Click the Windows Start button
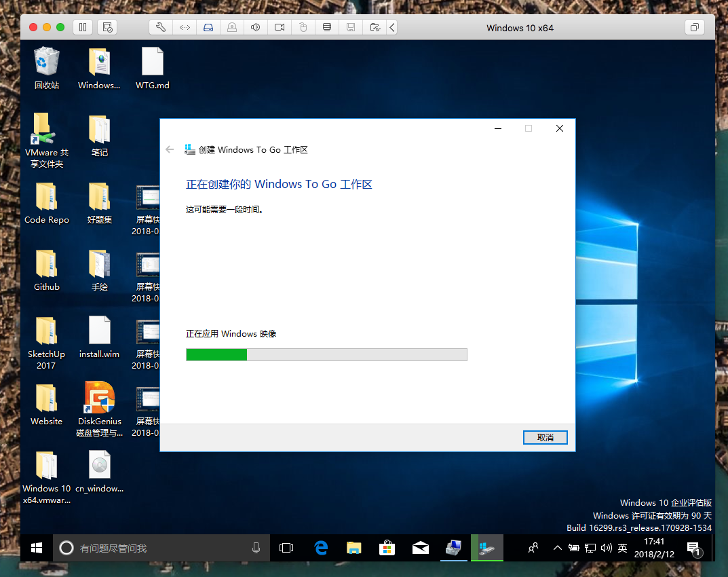Viewport: 728px width, 577px height. point(37,547)
